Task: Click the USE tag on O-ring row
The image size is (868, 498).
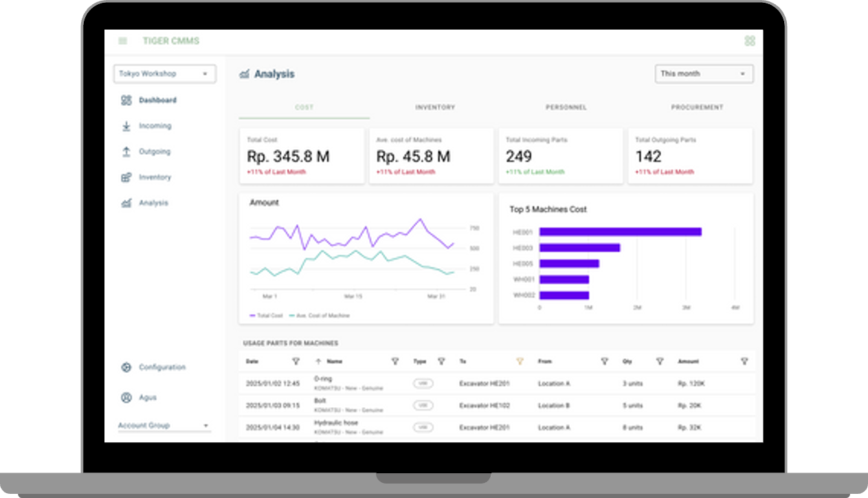Action: click(423, 383)
